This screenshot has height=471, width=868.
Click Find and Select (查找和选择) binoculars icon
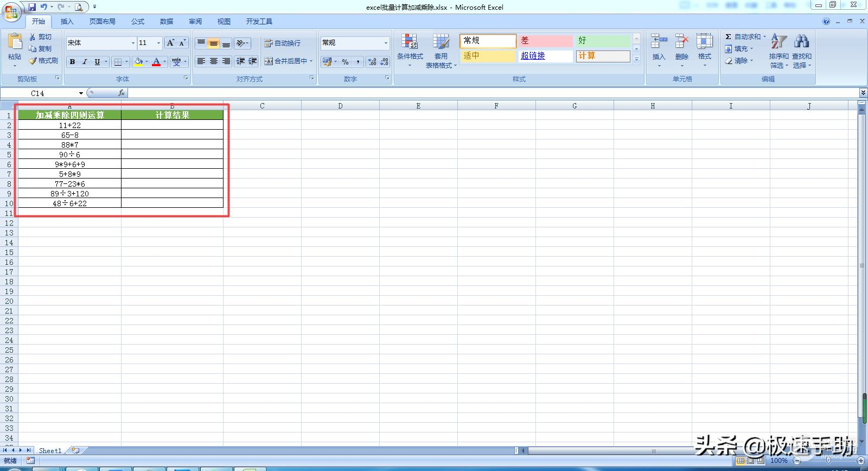[801, 42]
